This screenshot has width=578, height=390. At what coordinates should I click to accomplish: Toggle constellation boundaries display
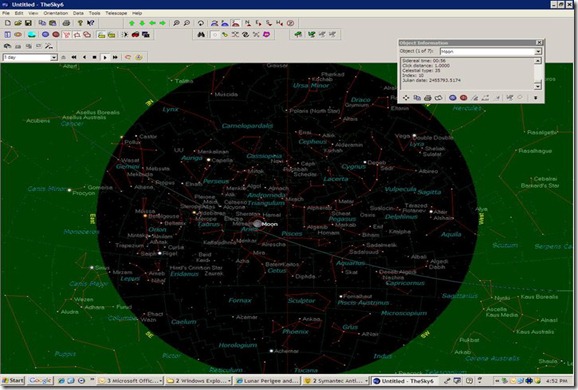click(x=77, y=34)
